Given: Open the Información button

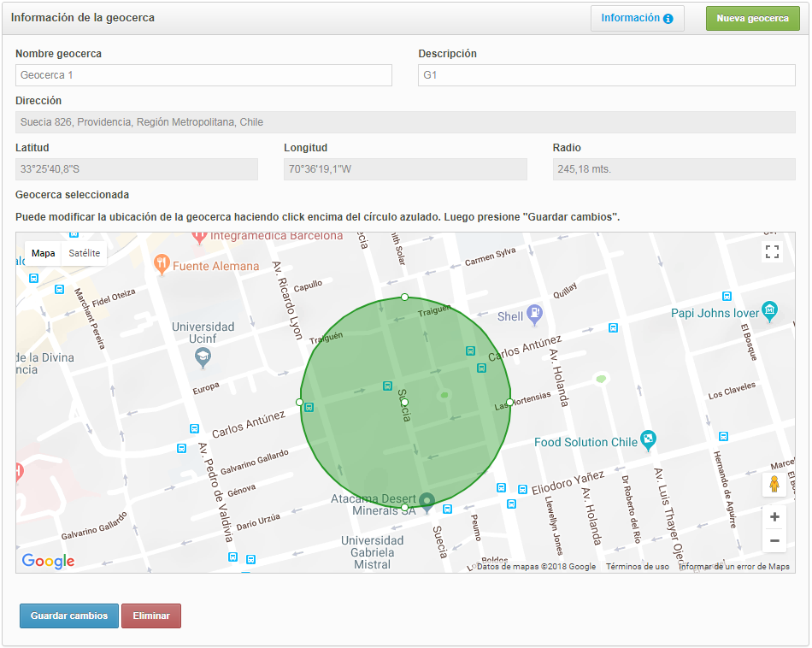Looking at the screenshot, I should (637, 18).
